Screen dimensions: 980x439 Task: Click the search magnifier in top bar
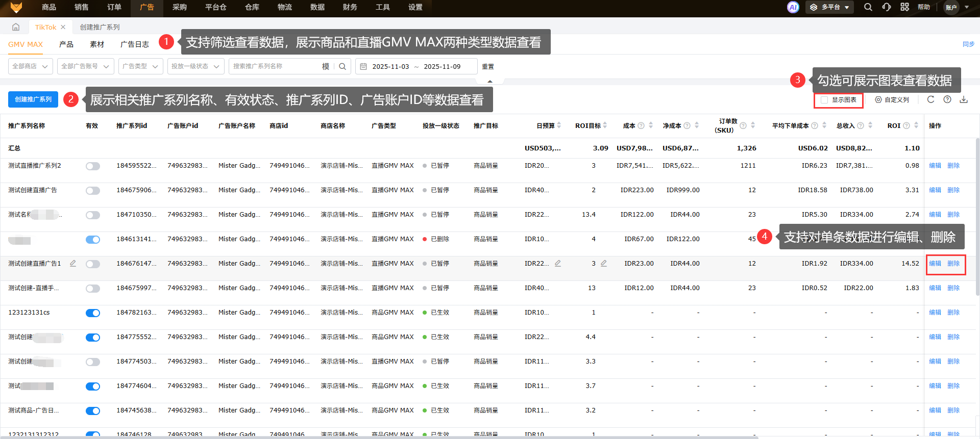(868, 7)
